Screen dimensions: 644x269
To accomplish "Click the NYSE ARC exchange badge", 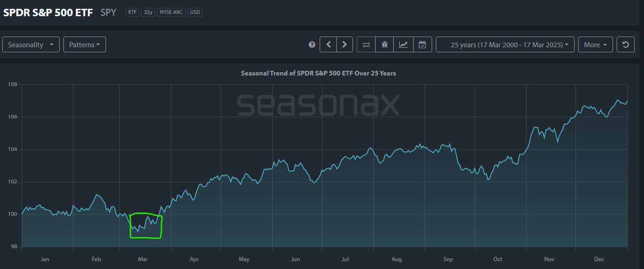I will point(171,12).
